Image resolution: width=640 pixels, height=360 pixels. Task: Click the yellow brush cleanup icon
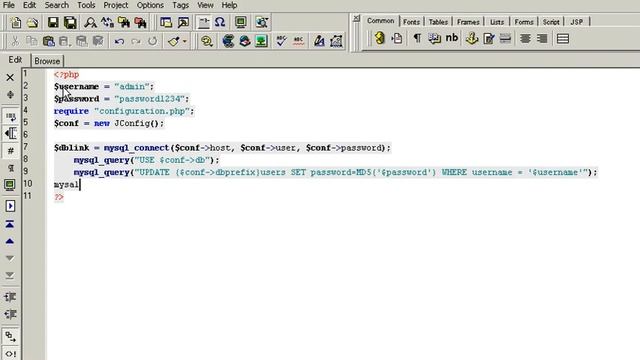click(x=173, y=41)
